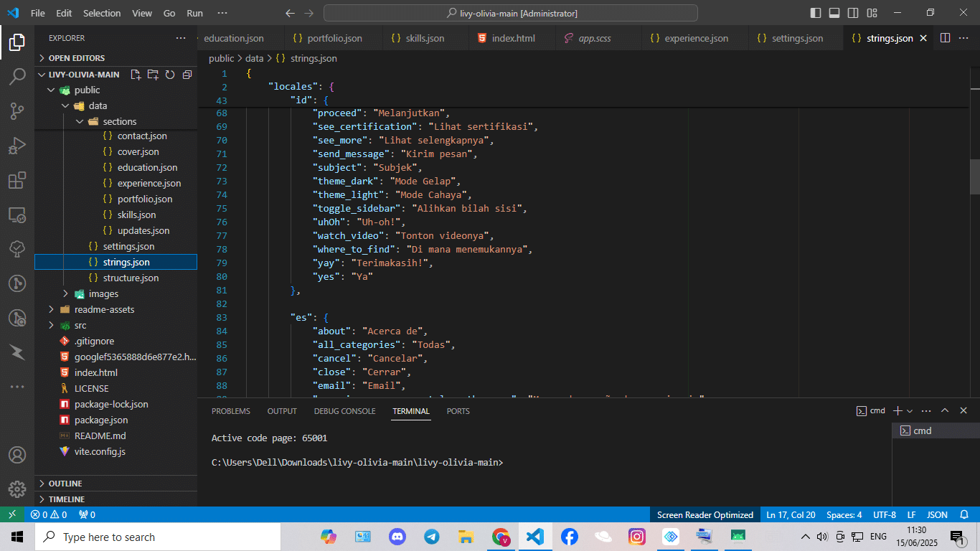Screen dimensions: 980x551
Task: Toggle the primary sidebar visibility
Action: (815, 12)
